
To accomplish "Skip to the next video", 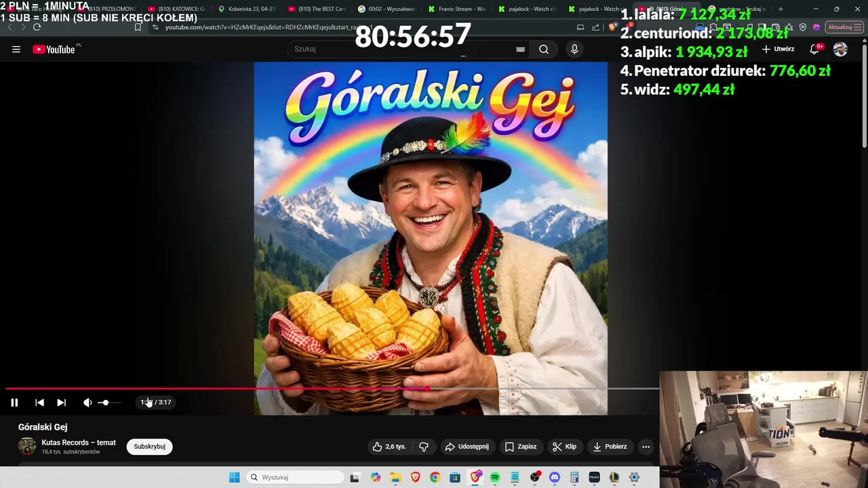I will [61, 403].
